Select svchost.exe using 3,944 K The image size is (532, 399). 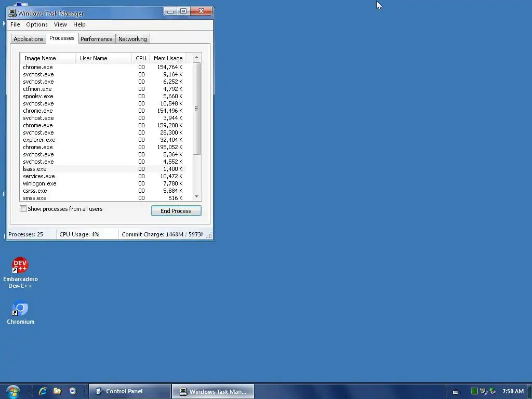pos(103,118)
